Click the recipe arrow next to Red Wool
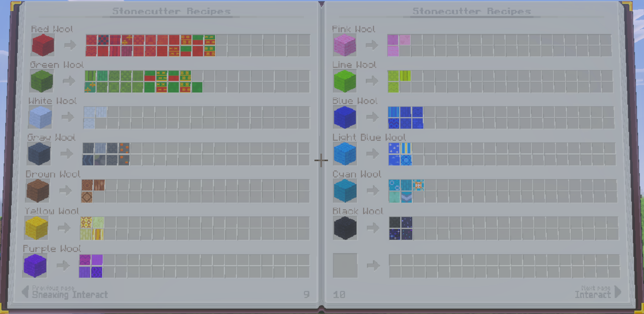Screen dimensions: 644x314 point(70,45)
